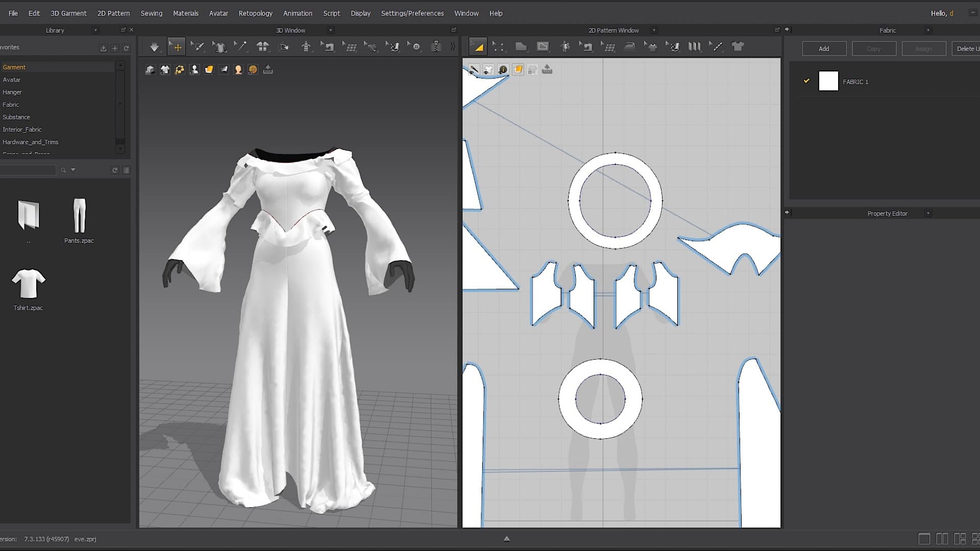The width and height of the screenshot is (980, 551).
Task: Select Edit Pattern tool in 2D toolbar
Action: 478,47
